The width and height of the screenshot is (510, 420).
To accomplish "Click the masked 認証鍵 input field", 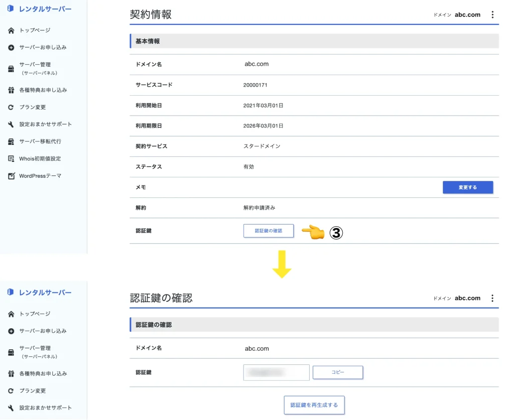I will click(276, 372).
